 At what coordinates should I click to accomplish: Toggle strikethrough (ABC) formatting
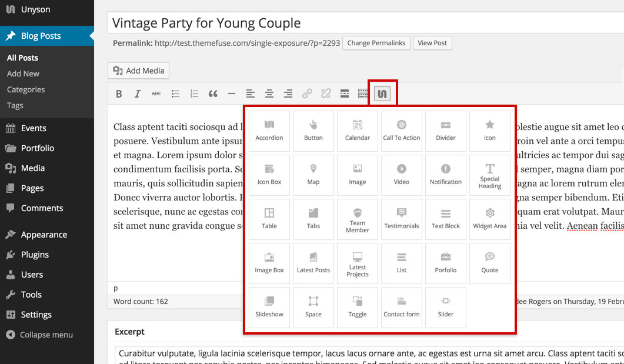[x=156, y=94]
